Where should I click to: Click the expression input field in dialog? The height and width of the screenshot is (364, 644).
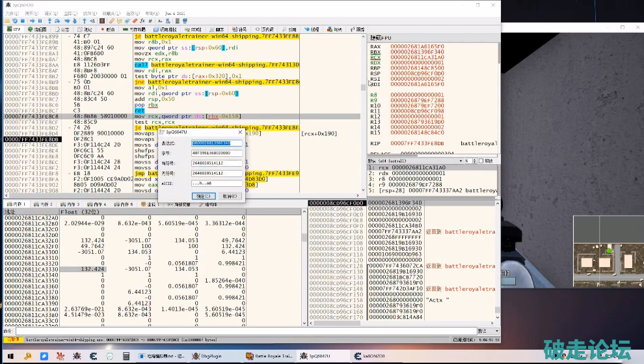point(216,143)
